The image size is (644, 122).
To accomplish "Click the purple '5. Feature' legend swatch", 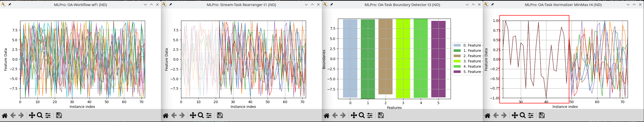I will click(x=457, y=72).
